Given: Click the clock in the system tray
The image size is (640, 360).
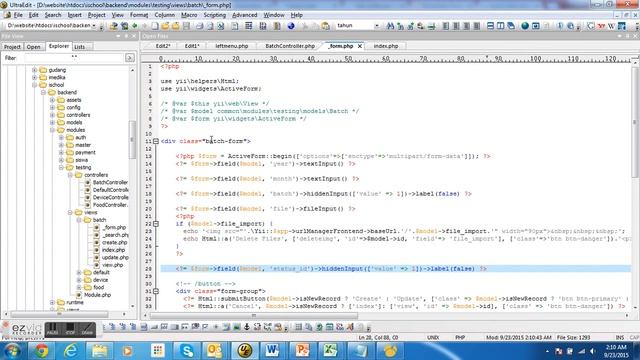Looking at the screenshot, I should (x=616, y=351).
